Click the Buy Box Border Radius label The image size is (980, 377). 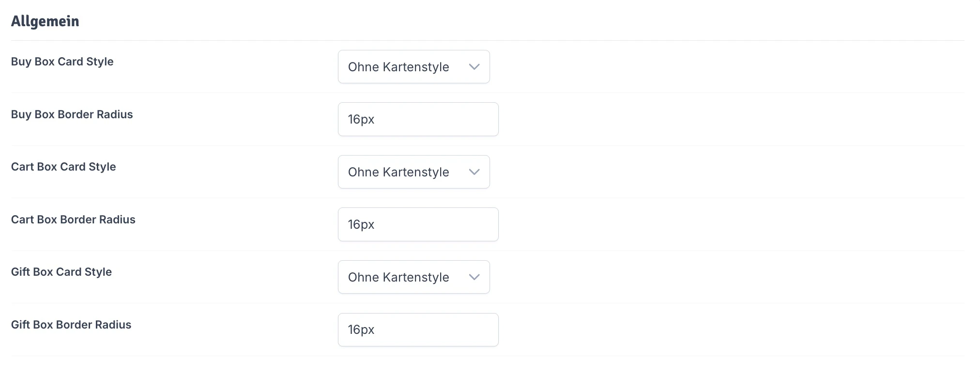(72, 114)
